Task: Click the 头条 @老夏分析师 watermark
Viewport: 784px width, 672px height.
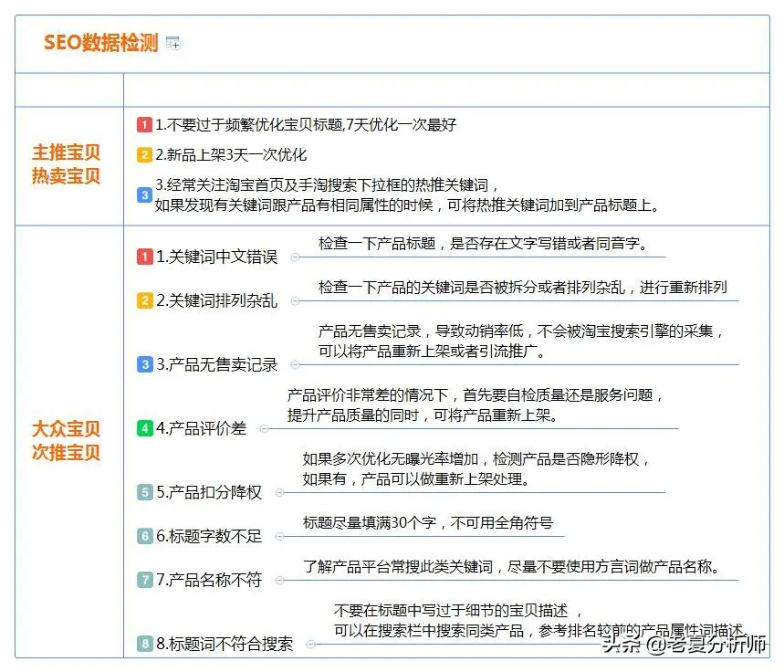Action: (684, 646)
